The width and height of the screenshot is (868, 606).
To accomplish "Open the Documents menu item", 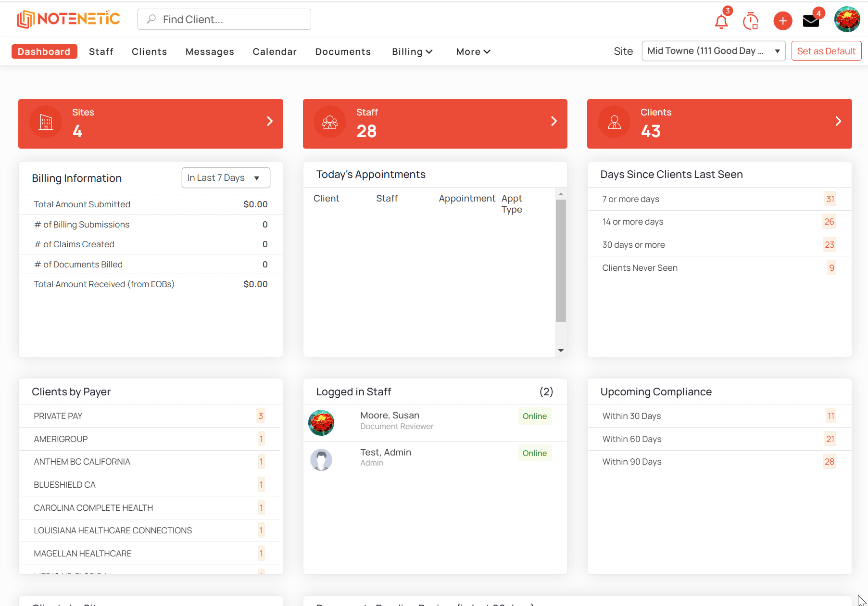I will (x=343, y=51).
